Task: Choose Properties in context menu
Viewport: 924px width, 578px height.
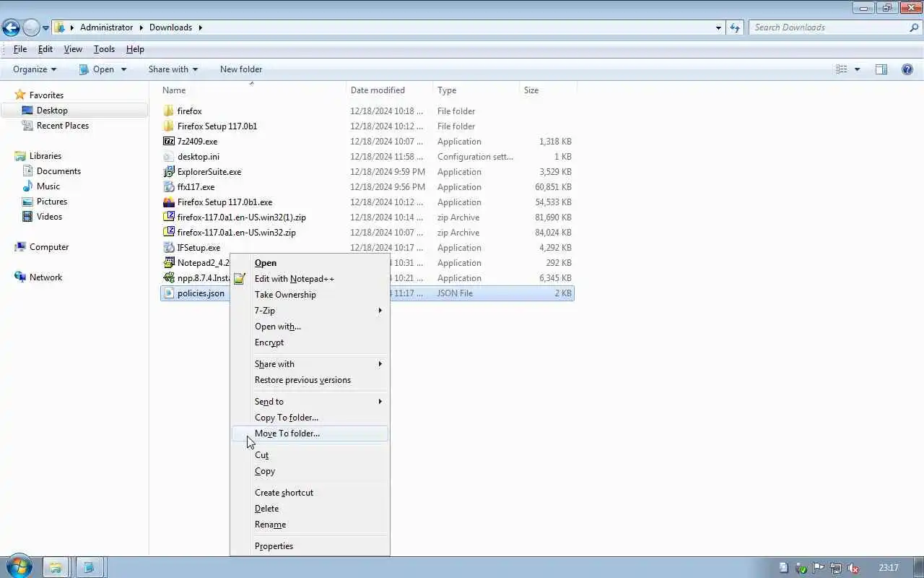Action: tap(310, 546)
